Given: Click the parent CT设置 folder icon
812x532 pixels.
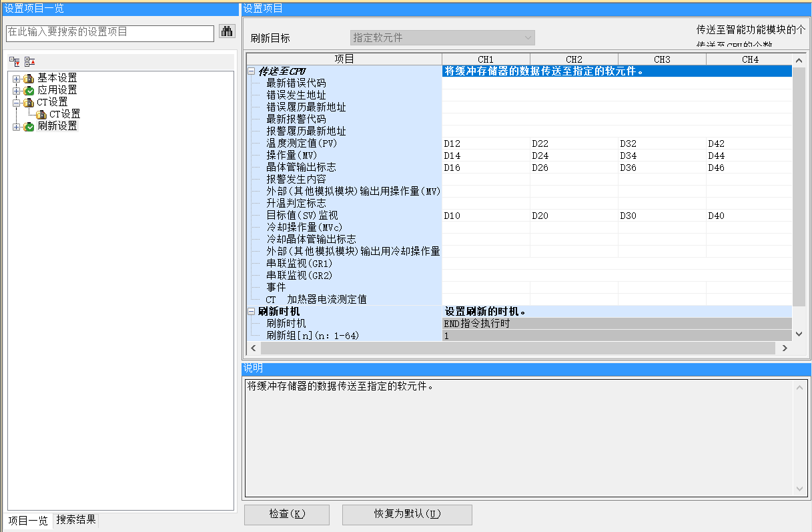Looking at the screenshot, I should (29, 102).
